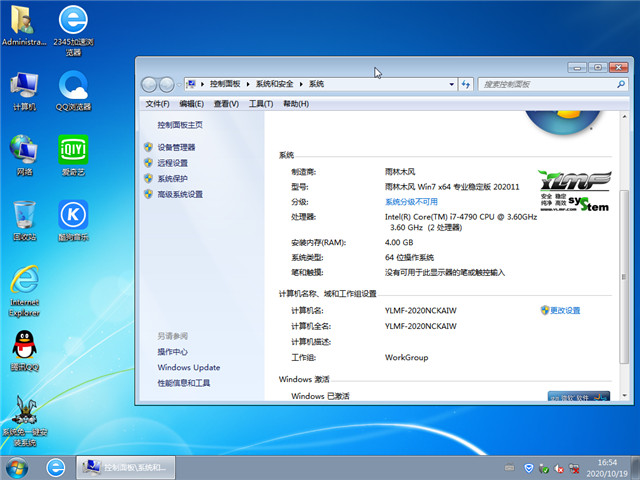
Task: Click the computer icon in address bar
Action: pyautogui.click(x=191, y=84)
